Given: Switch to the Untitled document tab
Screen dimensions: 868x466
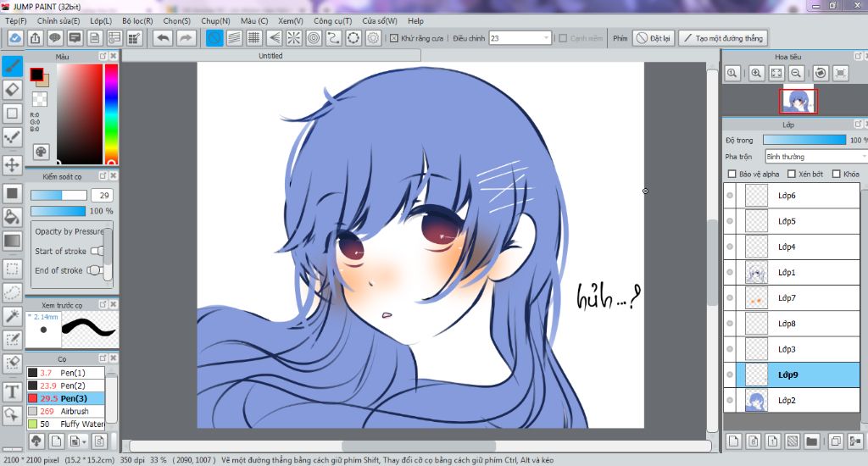Looking at the screenshot, I should tap(270, 56).
